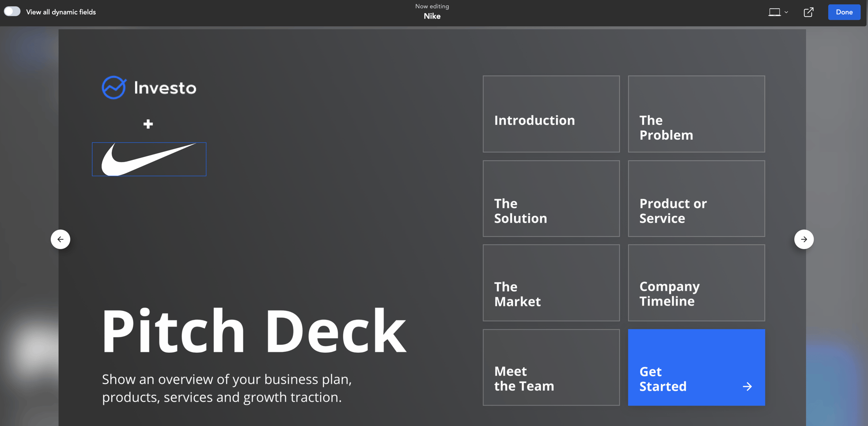Click the right navigation arrow
The height and width of the screenshot is (426, 868).
tap(804, 239)
